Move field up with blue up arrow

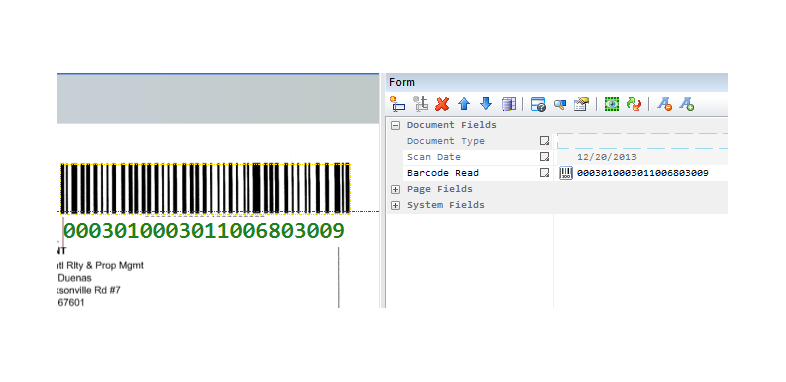pyautogui.click(x=464, y=104)
